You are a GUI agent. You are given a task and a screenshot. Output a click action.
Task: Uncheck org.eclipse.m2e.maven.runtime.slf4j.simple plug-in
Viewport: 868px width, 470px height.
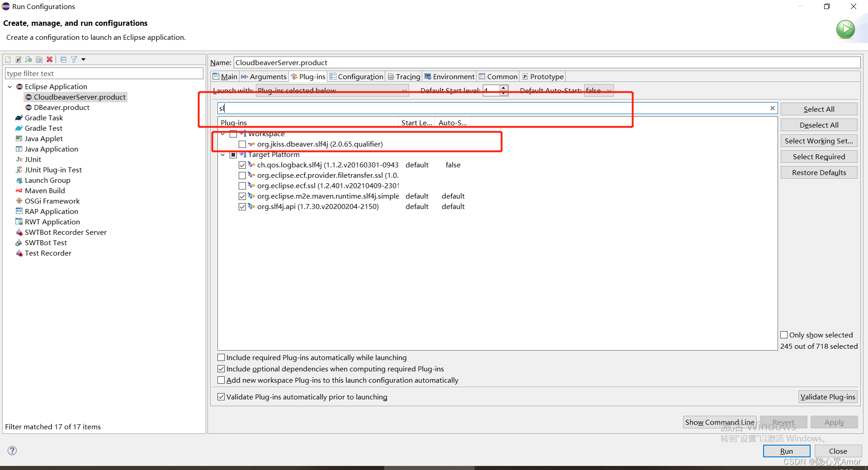click(242, 196)
